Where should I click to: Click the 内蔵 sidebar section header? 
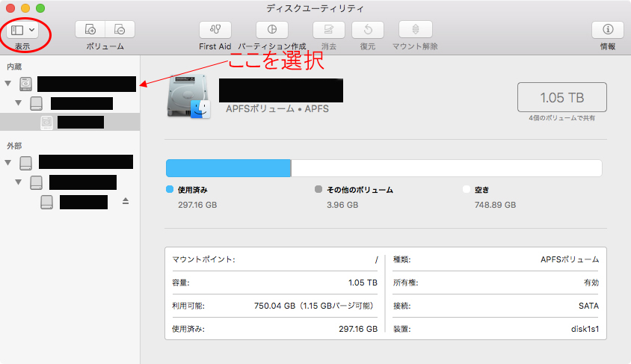(14, 67)
